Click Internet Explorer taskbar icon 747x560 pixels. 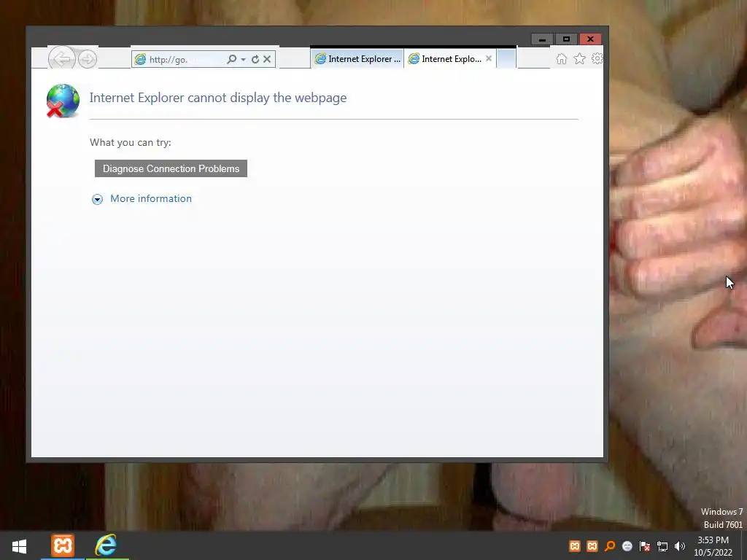[x=107, y=545]
